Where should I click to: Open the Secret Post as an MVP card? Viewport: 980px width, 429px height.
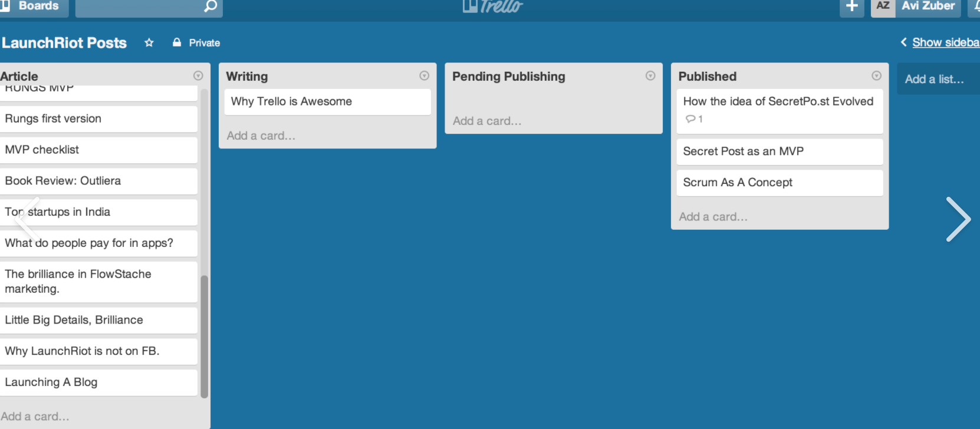780,152
